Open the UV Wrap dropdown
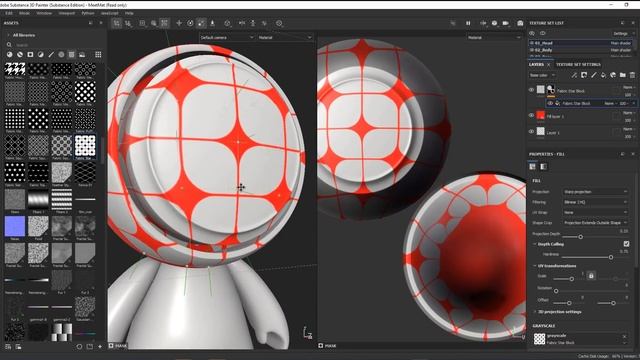The height and width of the screenshot is (360, 640). [595, 212]
